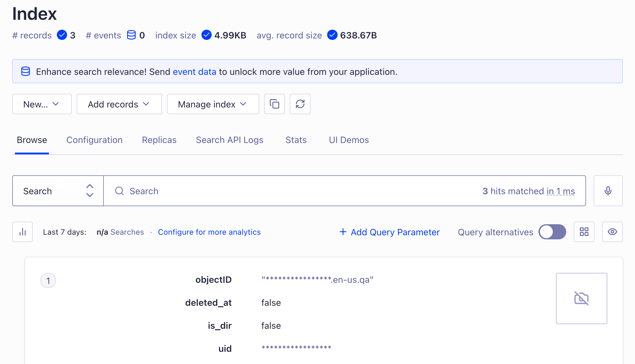Open the Search mode selector

pyautogui.click(x=58, y=191)
